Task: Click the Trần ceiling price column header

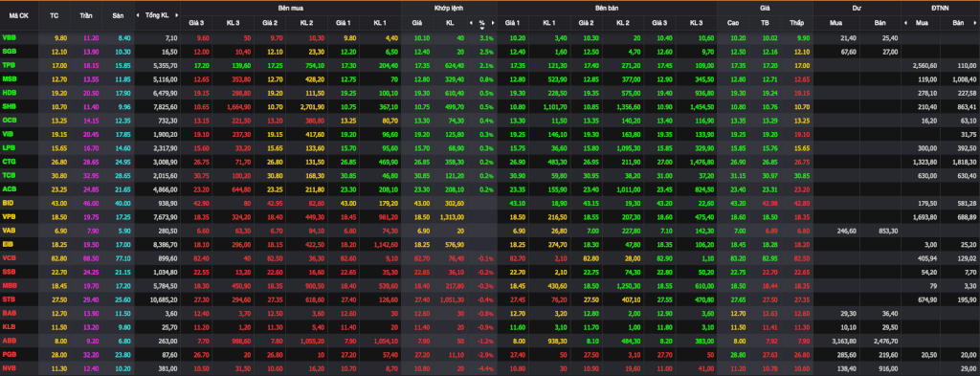Action: 86,15
